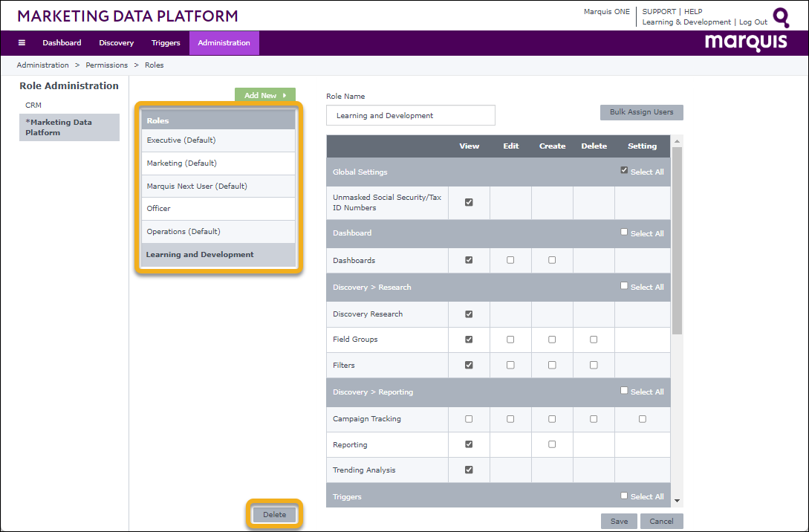Enable Edit for Filters
This screenshot has height=532, width=809.
(510, 365)
